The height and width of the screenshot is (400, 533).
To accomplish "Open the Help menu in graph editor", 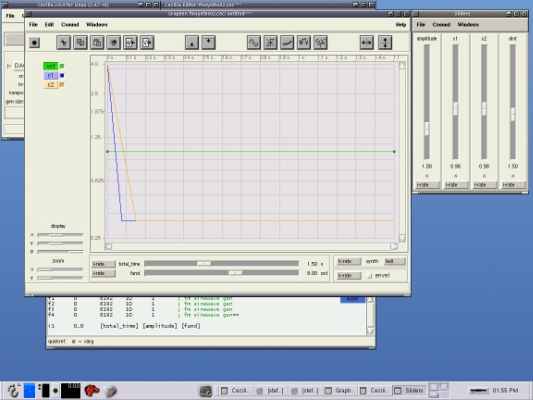I will (x=401, y=25).
